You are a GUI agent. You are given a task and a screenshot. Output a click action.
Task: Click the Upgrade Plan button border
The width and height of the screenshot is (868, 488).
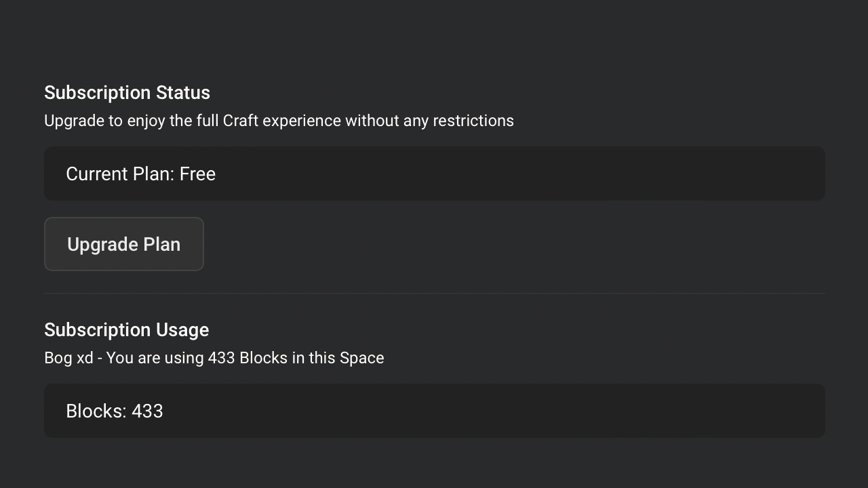pyautogui.click(x=123, y=218)
